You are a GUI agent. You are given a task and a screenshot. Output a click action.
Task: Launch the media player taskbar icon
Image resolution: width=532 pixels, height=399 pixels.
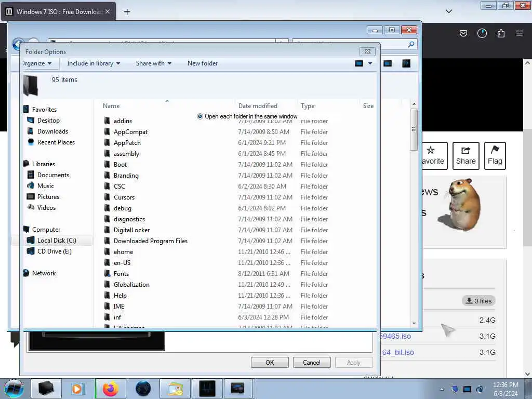pyautogui.click(x=77, y=389)
